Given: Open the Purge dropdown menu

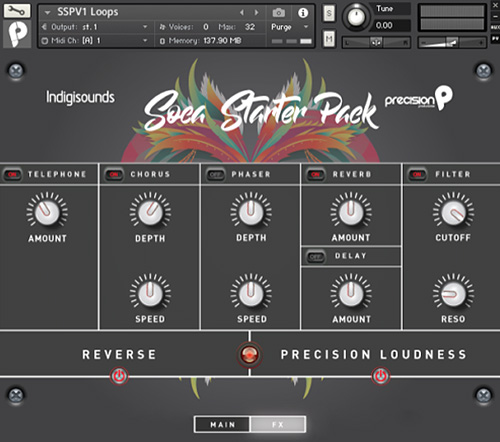Looking at the screenshot, I should [x=290, y=27].
